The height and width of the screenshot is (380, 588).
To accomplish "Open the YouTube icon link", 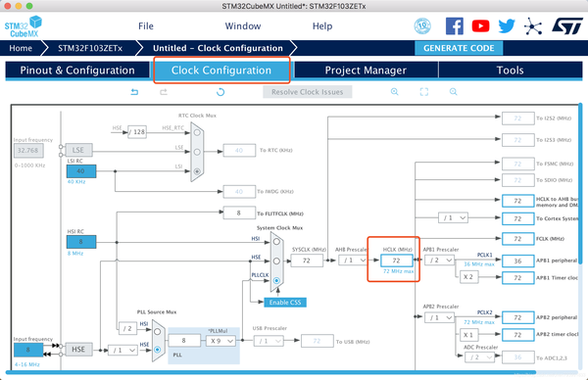I will coord(480,26).
